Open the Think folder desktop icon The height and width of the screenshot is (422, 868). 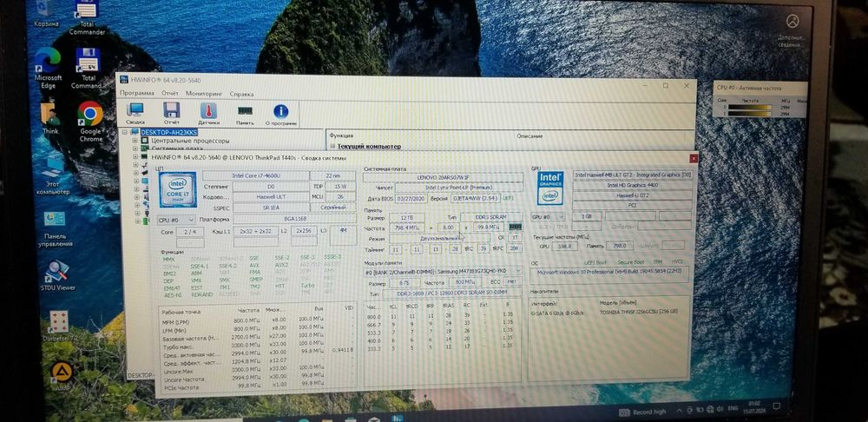pos(50,118)
